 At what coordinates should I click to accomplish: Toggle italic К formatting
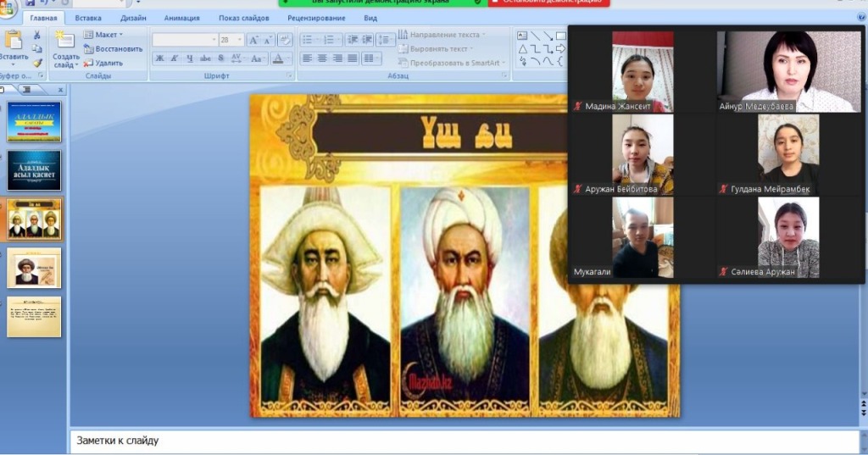tap(175, 58)
